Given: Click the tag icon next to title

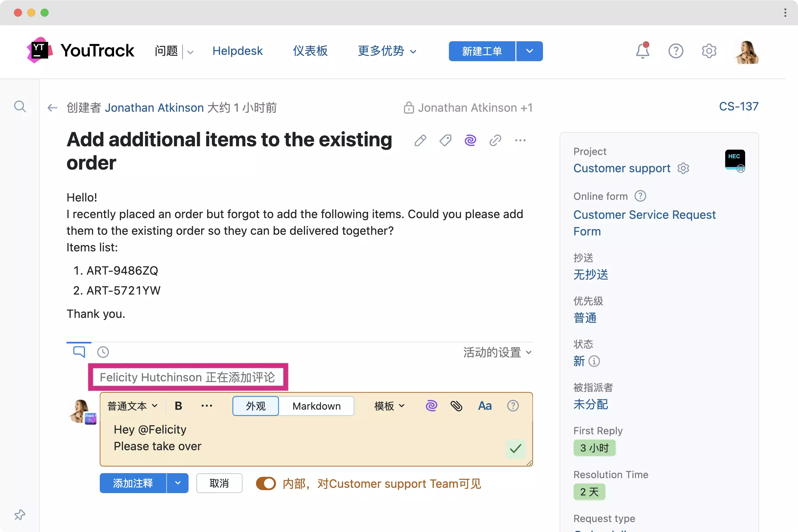Looking at the screenshot, I should pyautogui.click(x=445, y=140).
